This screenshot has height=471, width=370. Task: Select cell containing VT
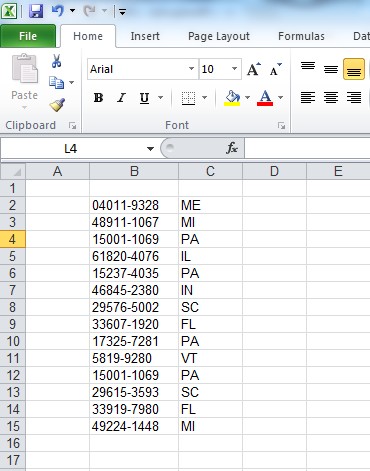210,358
